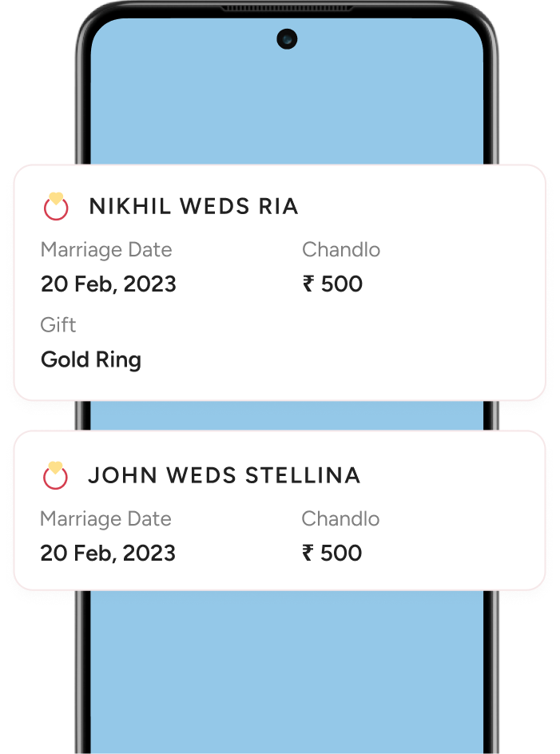Tap the 20 Feb, 2023 date in John card
The height and width of the screenshot is (754, 560).
pos(108,553)
